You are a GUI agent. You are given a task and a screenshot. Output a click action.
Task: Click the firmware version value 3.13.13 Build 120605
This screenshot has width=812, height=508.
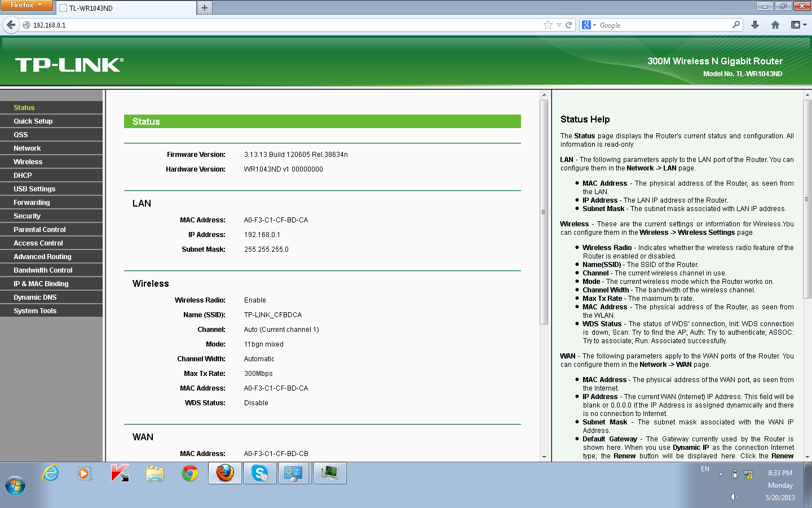click(x=296, y=155)
